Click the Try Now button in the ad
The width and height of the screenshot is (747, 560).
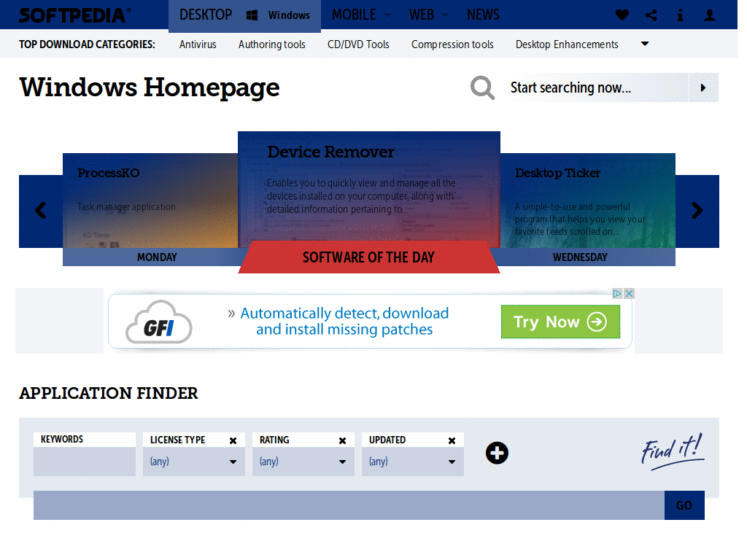point(560,322)
